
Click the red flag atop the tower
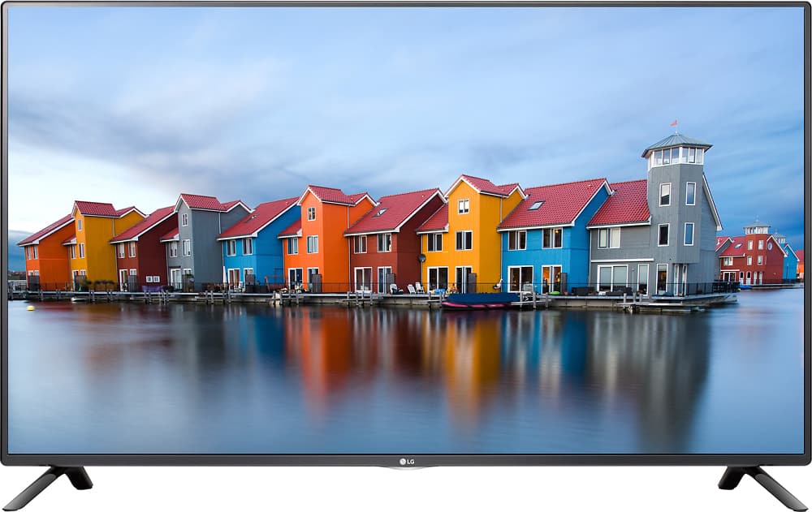click(672, 123)
